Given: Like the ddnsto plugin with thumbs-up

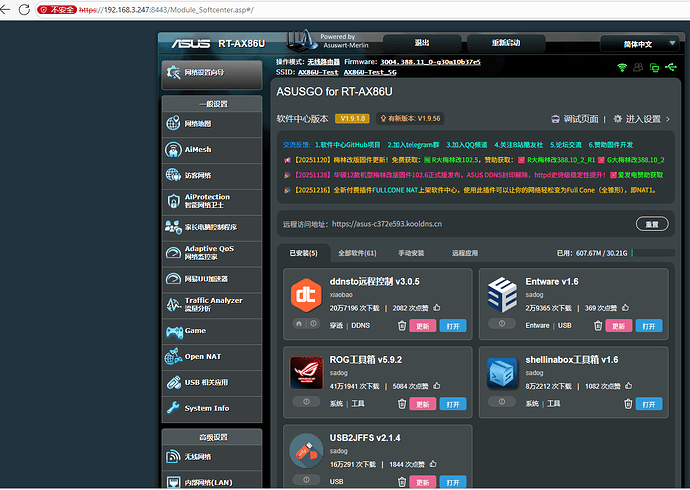Looking at the screenshot, I should 437,308.
